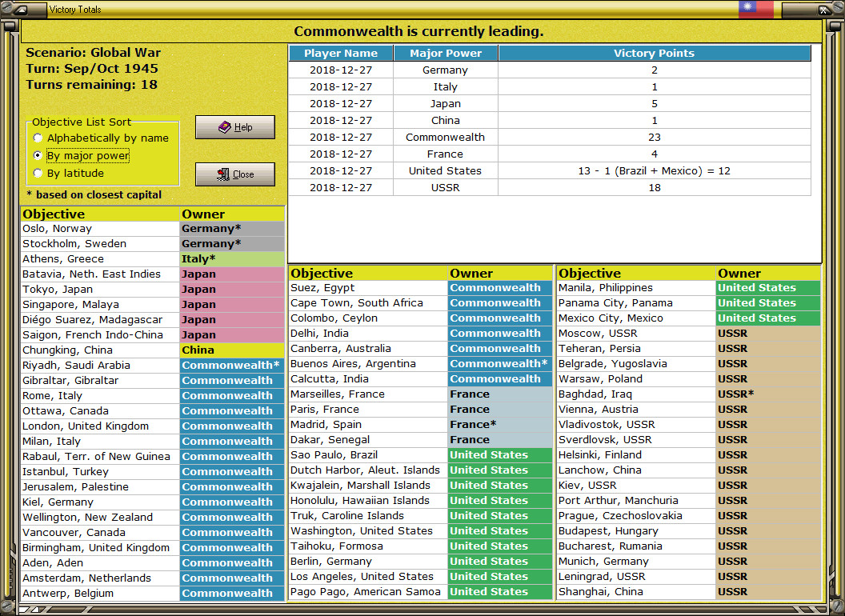This screenshot has height=616, width=845.
Task: Click Kiel, Germany objective
Action: coord(100,502)
